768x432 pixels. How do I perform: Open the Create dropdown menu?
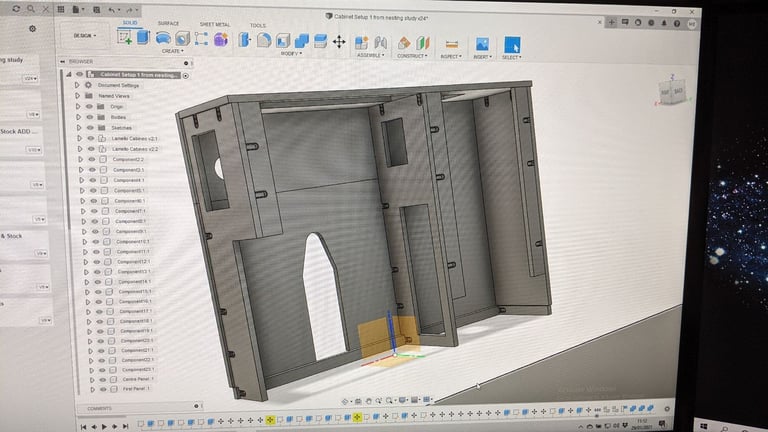point(172,51)
